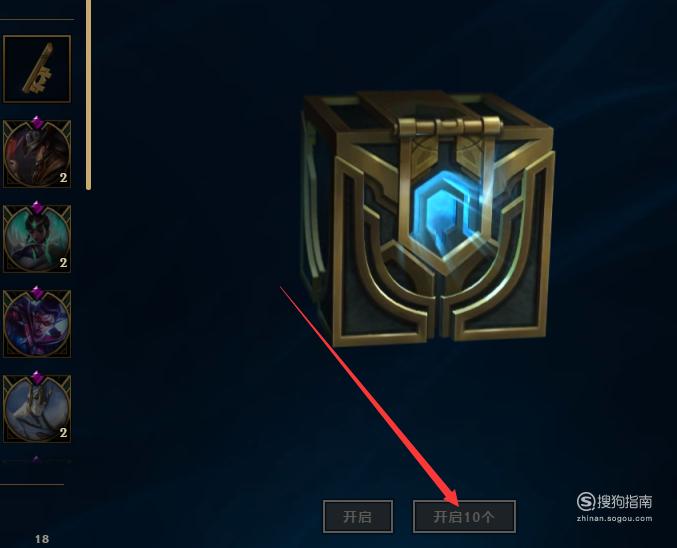Click the purple gem above teal shard
This screenshot has height=548, width=677.
(x=37, y=207)
